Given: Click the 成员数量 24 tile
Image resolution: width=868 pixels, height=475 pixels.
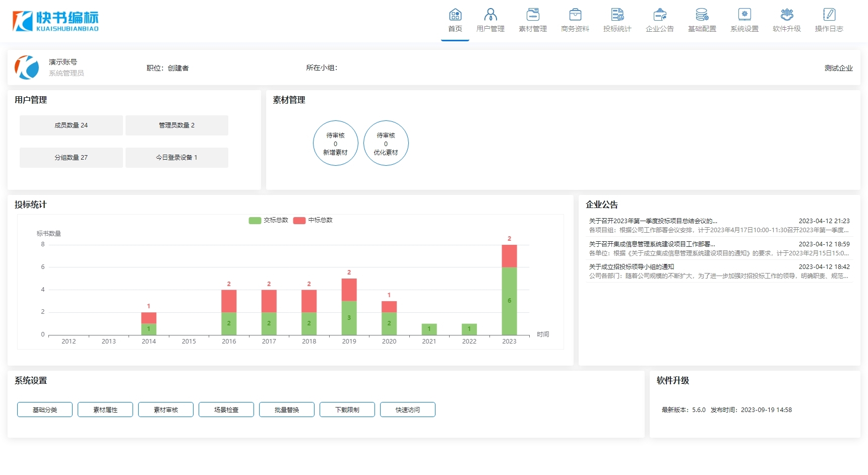Looking at the screenshot, I should (x=71, y=125).
